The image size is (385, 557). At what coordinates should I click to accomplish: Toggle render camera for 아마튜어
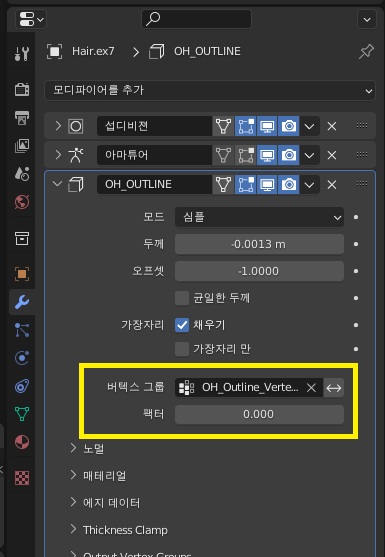click(289, 155)
